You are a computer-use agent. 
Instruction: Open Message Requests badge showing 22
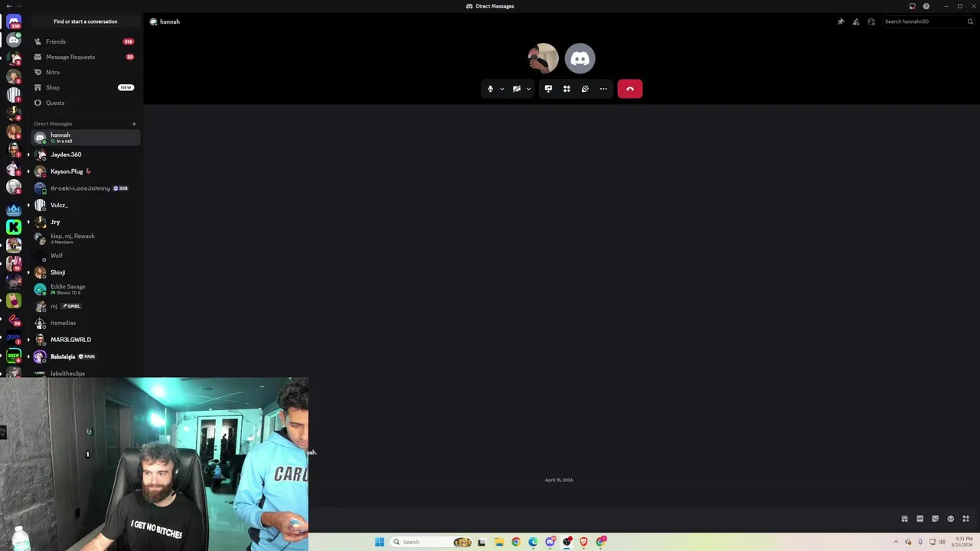129,57
